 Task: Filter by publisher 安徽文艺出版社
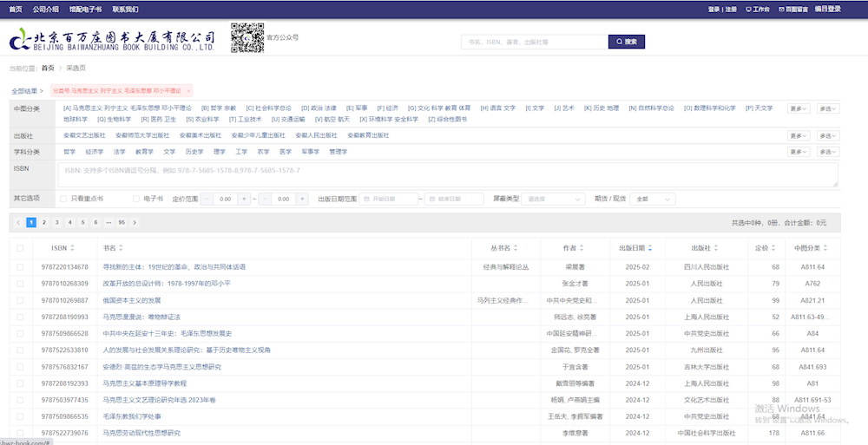tap(84, 135)
